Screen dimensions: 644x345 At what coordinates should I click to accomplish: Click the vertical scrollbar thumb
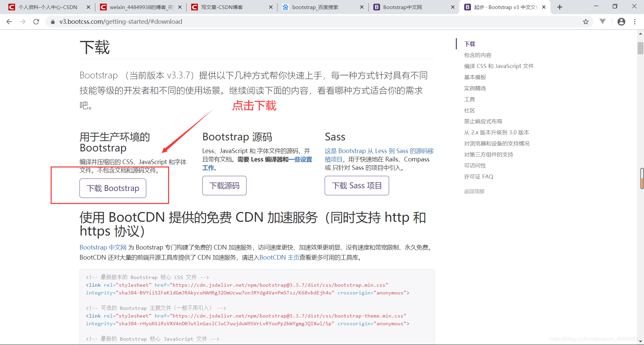coord(640,48)
